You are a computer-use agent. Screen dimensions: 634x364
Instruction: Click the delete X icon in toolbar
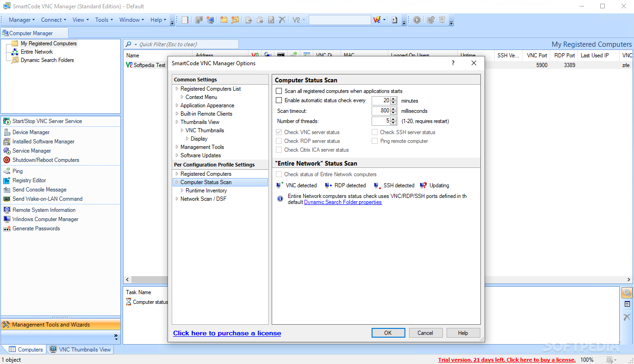coord(282,20)
